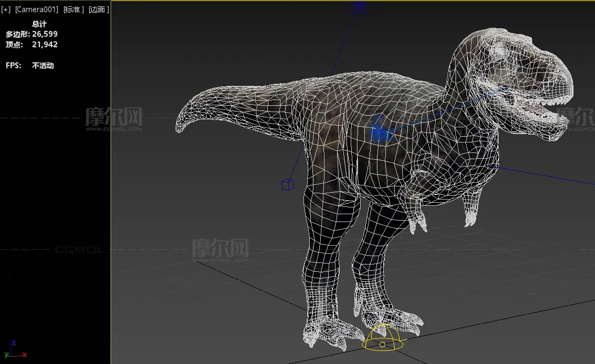Open the [Camera001] viewport view menu
This screenshot has height=364, width=595.
(36, 9)
